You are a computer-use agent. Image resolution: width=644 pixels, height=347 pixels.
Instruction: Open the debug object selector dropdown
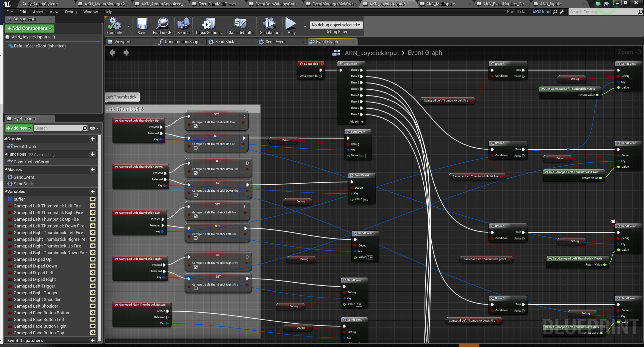click(336, 25)
